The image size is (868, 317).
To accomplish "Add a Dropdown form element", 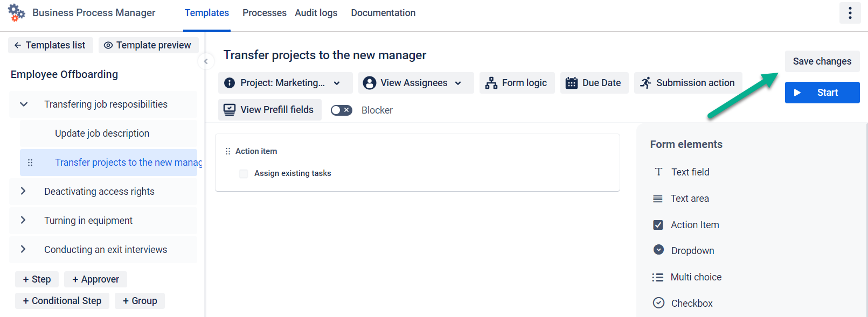I will tap(692, 251).
